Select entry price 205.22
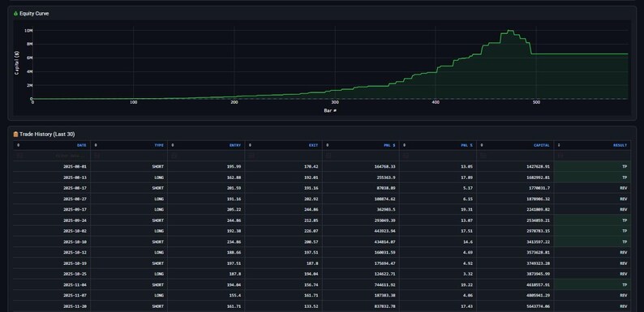The image size is (644, 312). pyautogui.click(x=234, y=209)
